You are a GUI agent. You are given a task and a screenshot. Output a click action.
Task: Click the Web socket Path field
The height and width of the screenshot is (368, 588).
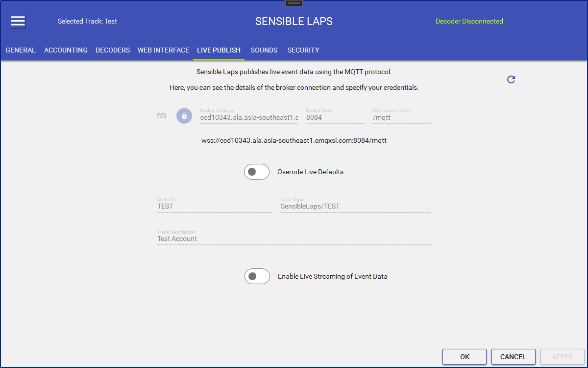(402, 116)
